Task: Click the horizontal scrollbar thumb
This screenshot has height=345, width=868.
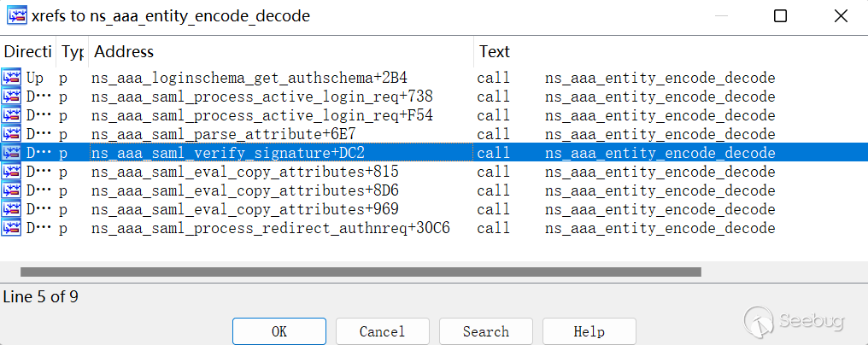Action: pyautogui.click(x=361, y=272)
